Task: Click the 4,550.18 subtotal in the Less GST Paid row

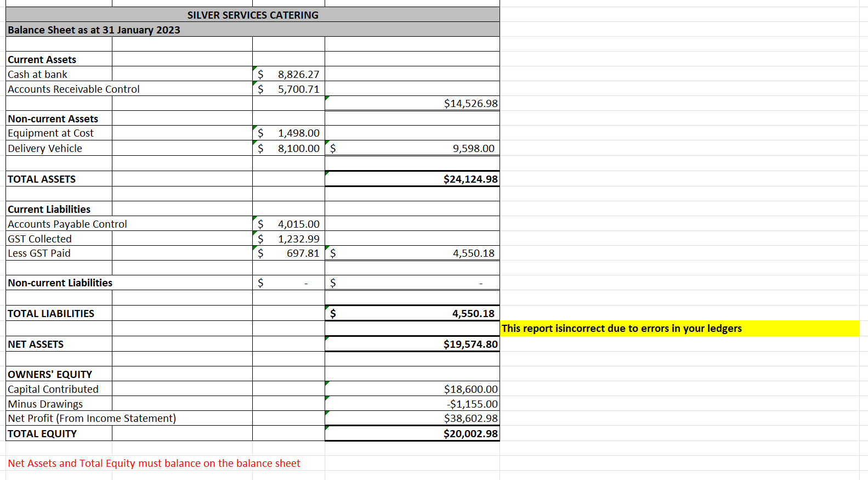Action: (473, 253)
